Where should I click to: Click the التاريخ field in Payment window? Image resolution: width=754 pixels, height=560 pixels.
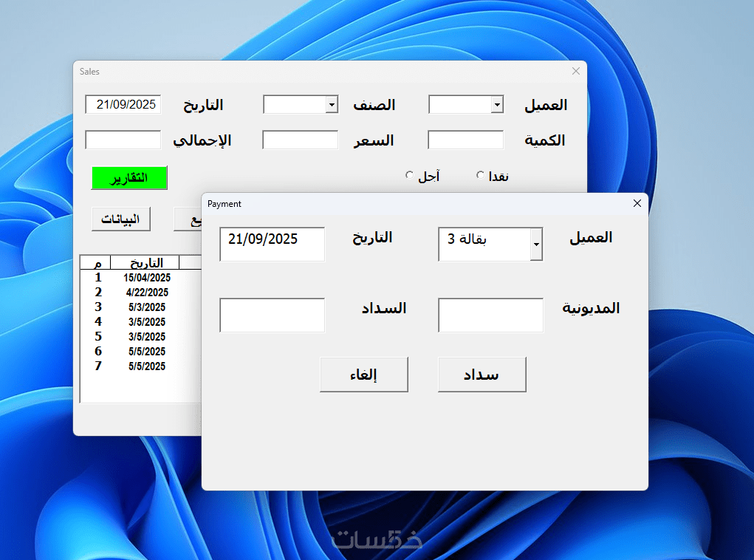[273, 245]
